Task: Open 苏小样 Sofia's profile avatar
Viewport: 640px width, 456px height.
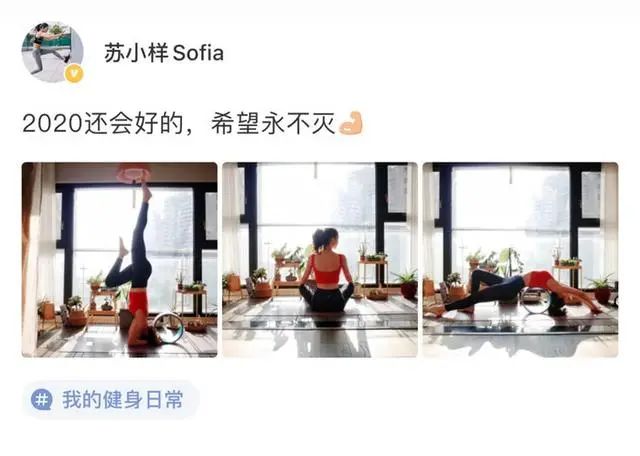Action: click(52, 52)
